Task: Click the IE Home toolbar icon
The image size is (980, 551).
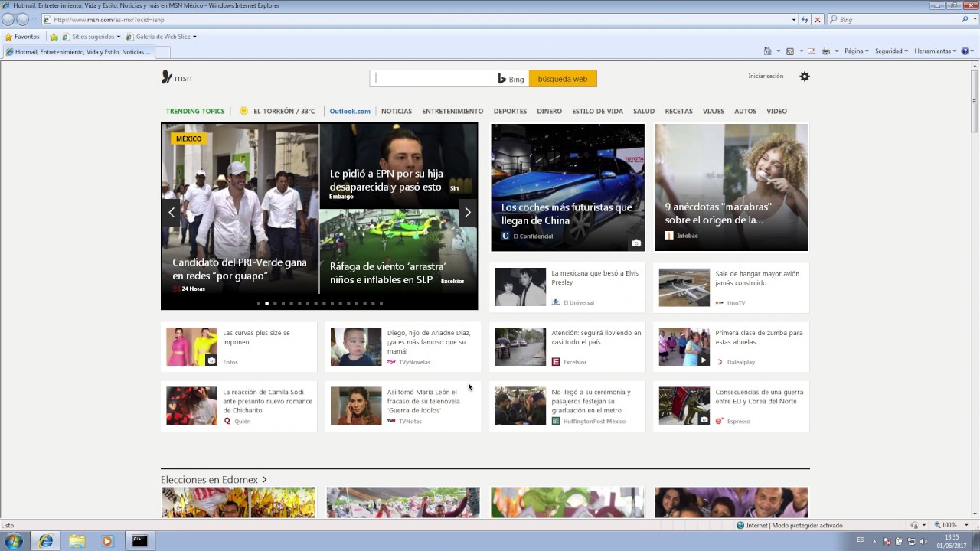Action: pos(767,51)
